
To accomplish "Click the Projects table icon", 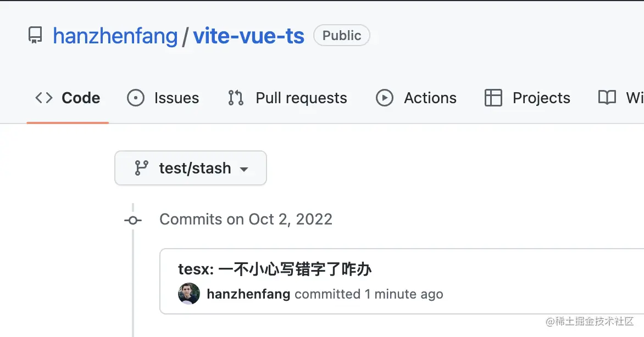I will (493, 98).
